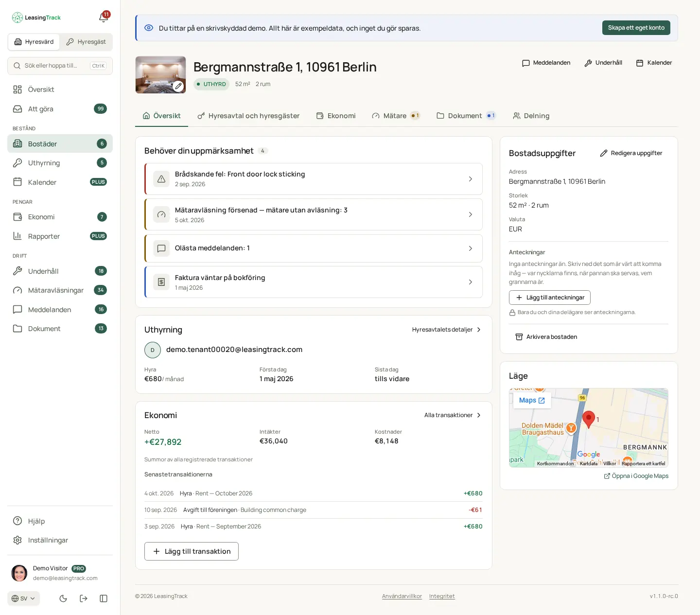Open Översikt in the sidebar

pyautogui.click(x=60, y=89)
